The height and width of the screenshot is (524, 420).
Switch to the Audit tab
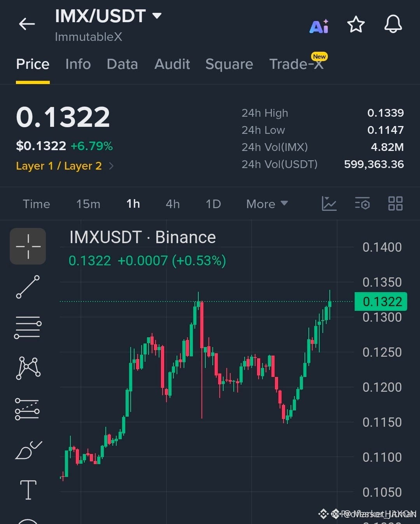172,64
